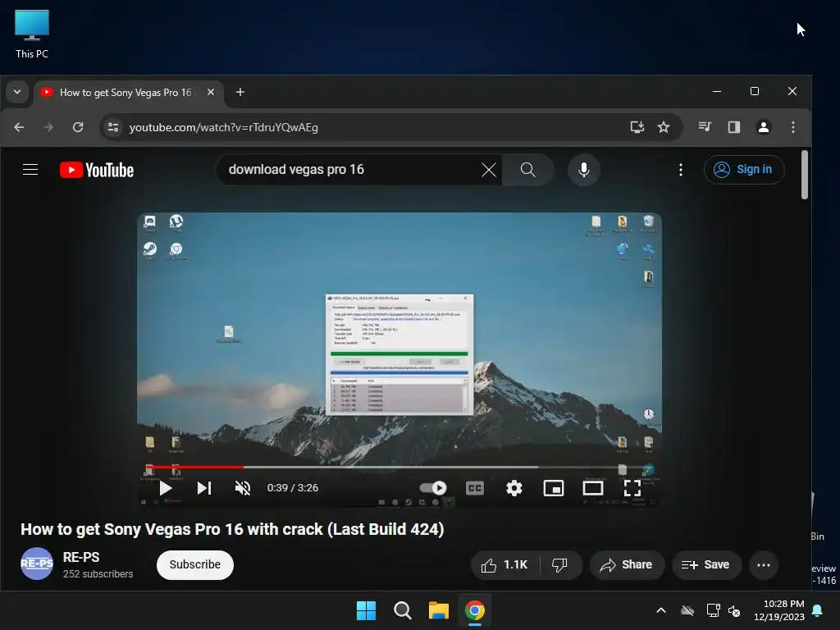The width and height of the screenshot is (840, 630).
Task: Open File Explorer from taskbar
Action: coord(438,610)
